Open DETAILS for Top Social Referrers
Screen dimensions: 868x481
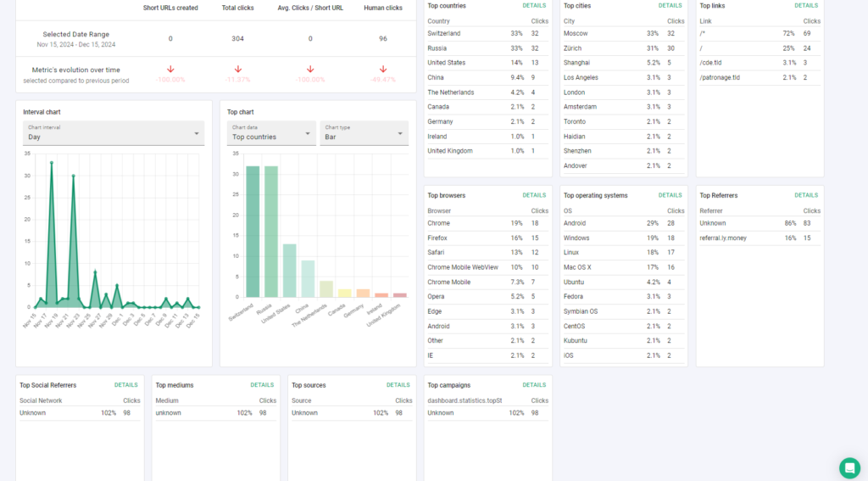point(125,385)
